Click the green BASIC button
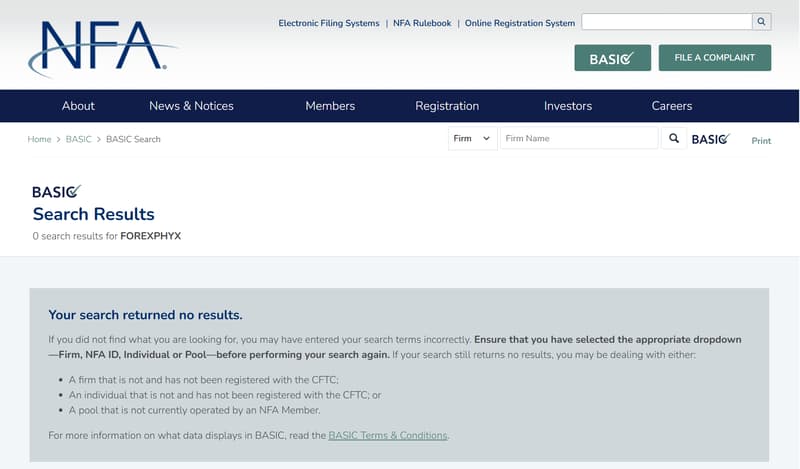The height and width of the screenshot is (469, 800). [612, 58]
